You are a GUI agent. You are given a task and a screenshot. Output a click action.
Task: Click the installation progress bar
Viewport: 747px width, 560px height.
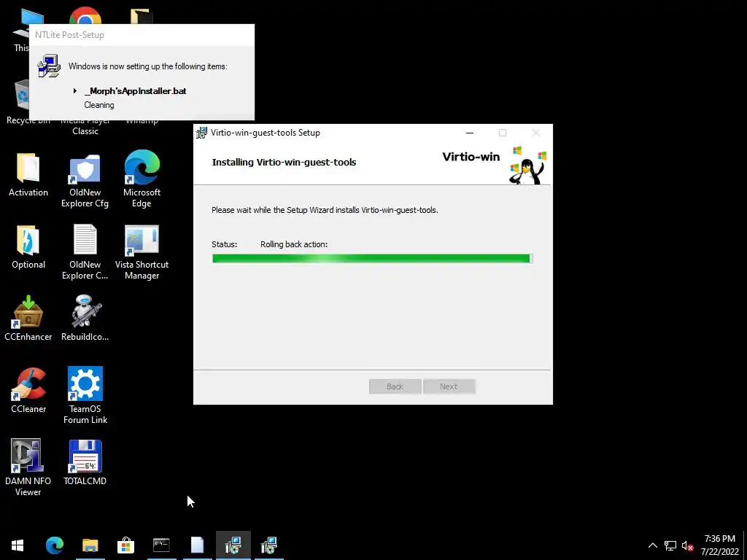[373, 259]
